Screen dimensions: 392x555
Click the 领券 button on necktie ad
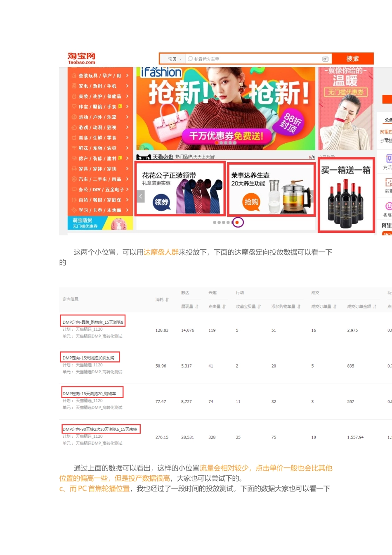click(162, 202)
